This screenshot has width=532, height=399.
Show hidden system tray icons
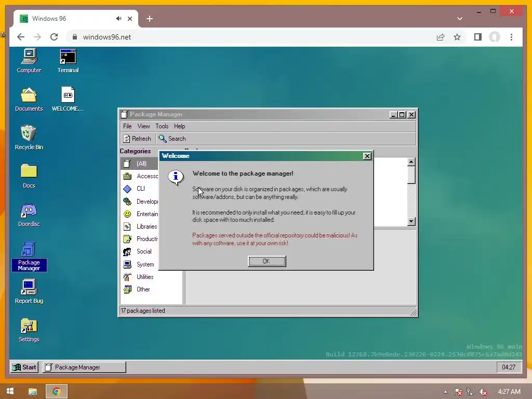click(445, 392)
